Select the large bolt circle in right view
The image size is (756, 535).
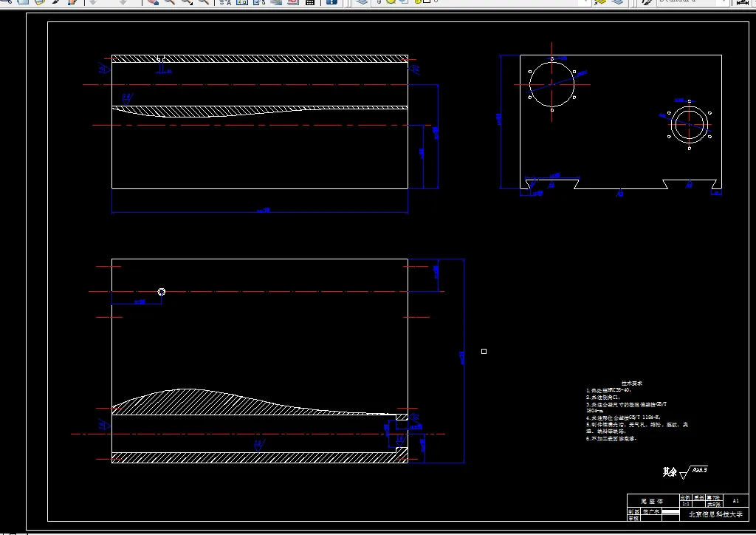pyautogui.click(x=552, y=84)
